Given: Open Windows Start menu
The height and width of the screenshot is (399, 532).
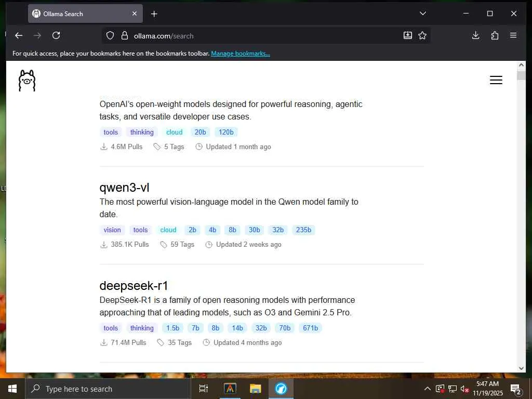Looking at the screenshot, I should coord(12,389).
